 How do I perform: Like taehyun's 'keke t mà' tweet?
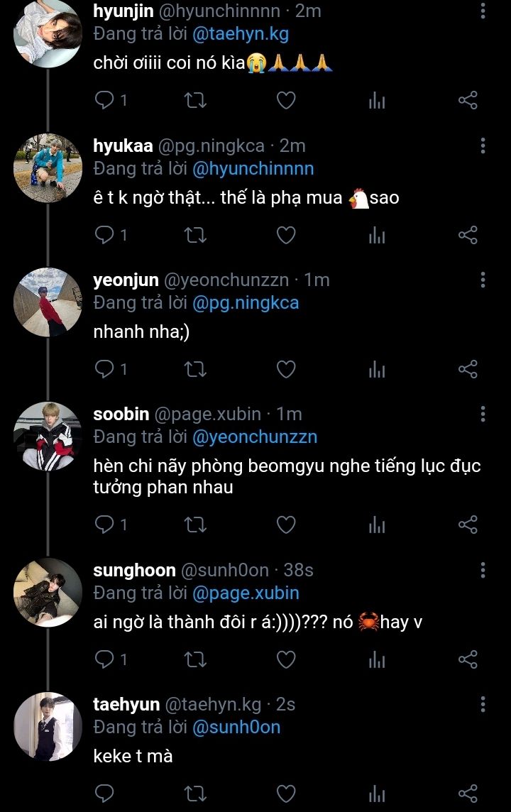[285, 794]
